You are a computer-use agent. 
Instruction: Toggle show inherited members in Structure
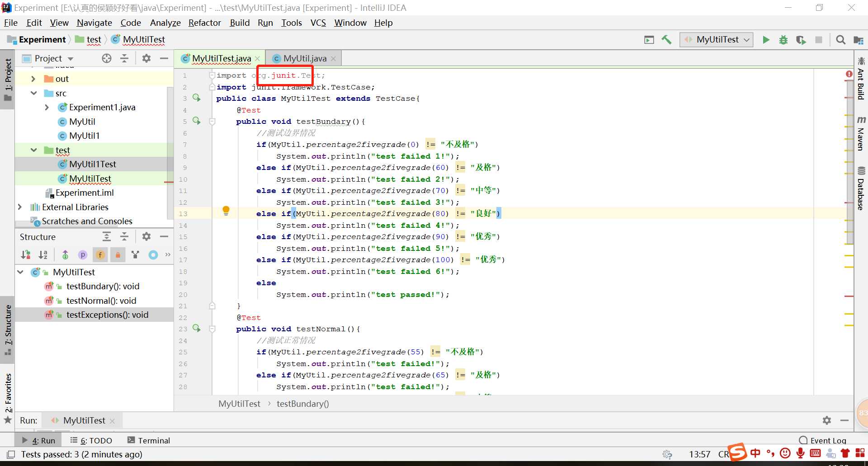pos(65,255)
